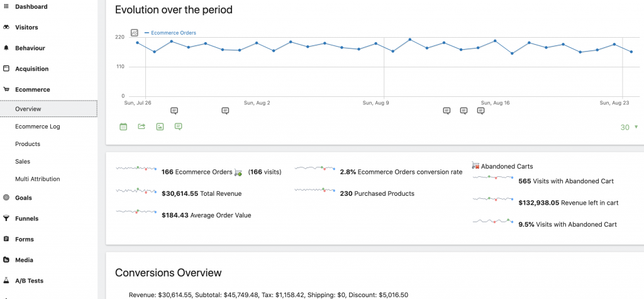The width and height of the screenshot is (644, 299).
Task: Export graph as image icon
Action: 160,127
